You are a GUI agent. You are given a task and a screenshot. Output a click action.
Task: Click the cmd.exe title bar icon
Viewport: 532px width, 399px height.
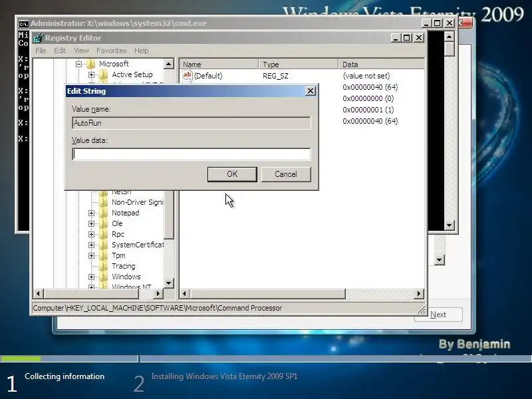click(x=23, y=24)
